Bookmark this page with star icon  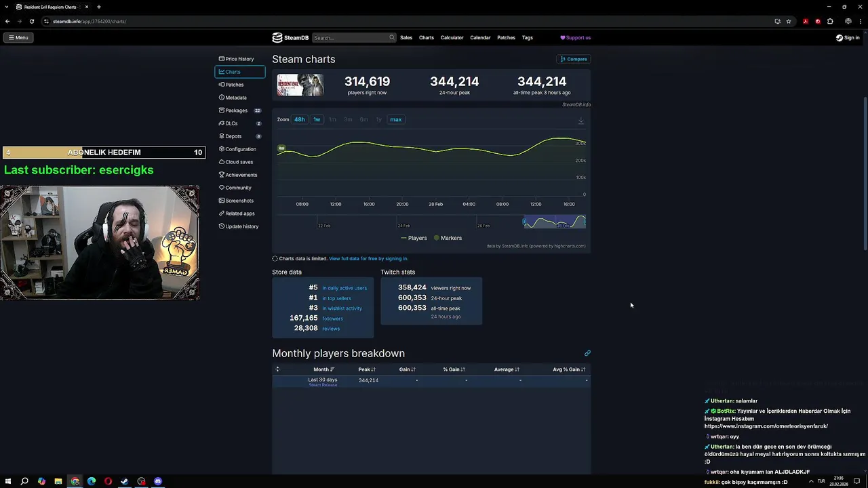789,21
